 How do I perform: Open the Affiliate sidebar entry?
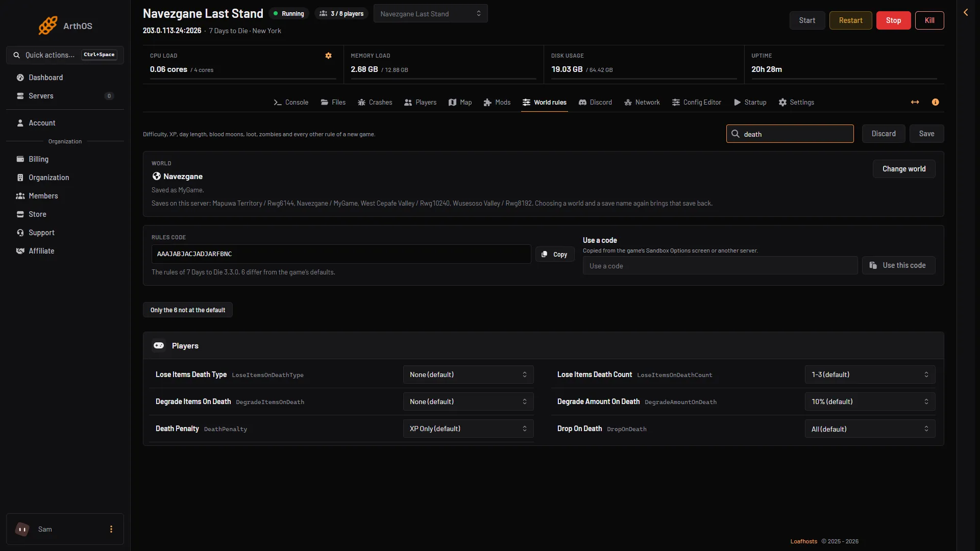point(65,251)
